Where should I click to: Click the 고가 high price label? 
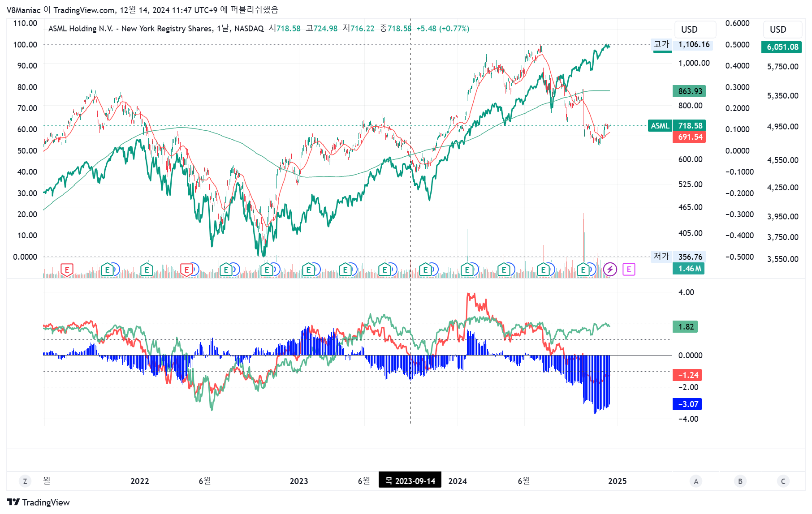[661, 44]
